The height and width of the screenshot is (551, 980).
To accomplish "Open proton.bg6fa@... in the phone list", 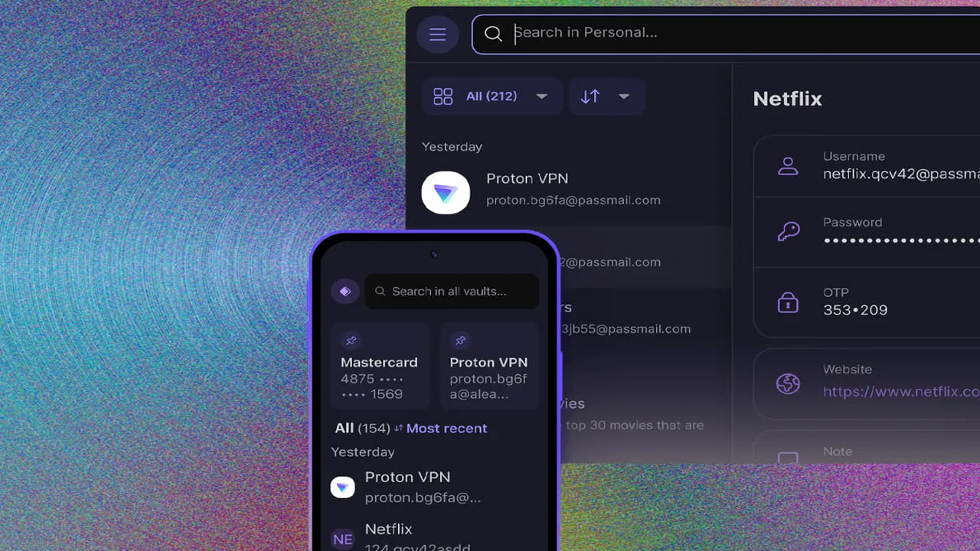I will coord(423,497).
